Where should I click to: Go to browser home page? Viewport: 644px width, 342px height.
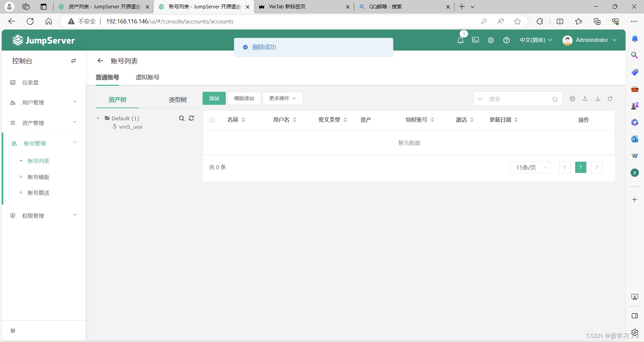49,21
